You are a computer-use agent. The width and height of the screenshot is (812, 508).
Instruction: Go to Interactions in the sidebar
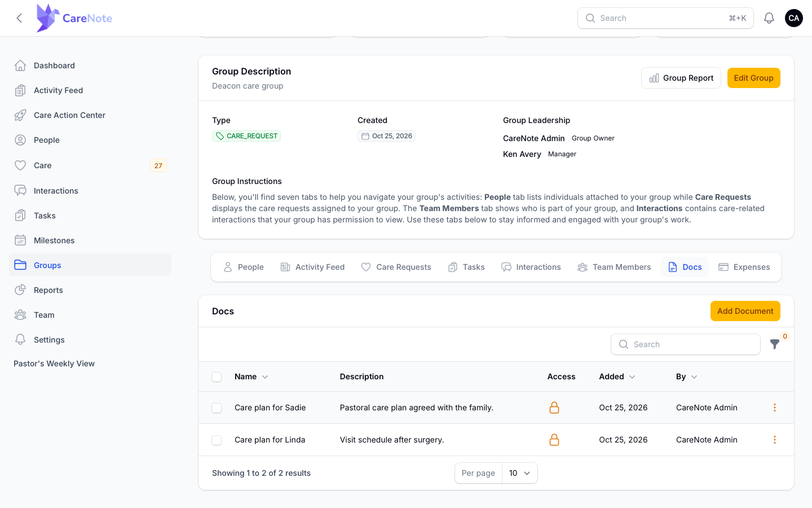(x=90, y=191)
